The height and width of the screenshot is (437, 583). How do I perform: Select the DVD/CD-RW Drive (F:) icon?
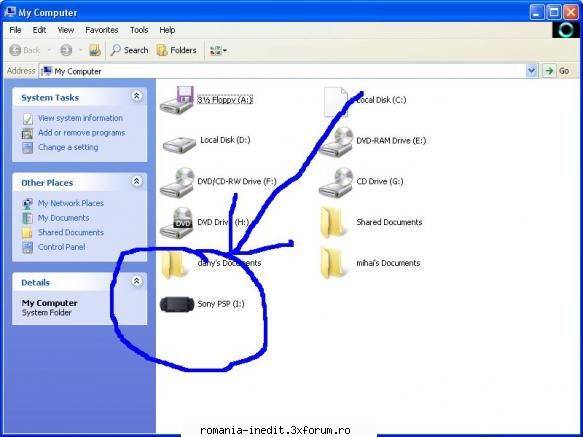(x=177, y=182)
